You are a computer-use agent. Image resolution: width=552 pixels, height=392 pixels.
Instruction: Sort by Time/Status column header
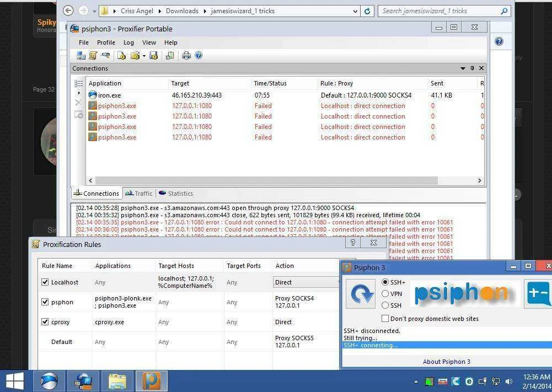[x=285, y=83]
